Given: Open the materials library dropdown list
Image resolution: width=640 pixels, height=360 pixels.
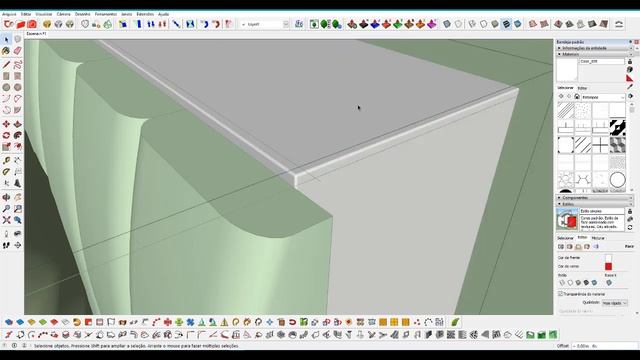Looking at the screenshot, I should point(603,97).
